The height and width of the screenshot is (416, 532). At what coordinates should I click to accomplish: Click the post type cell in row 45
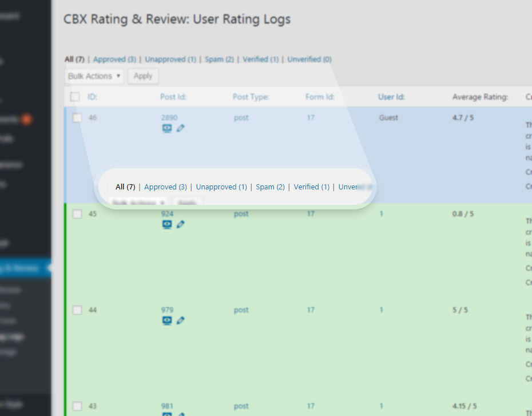click(x=241, y=214)
